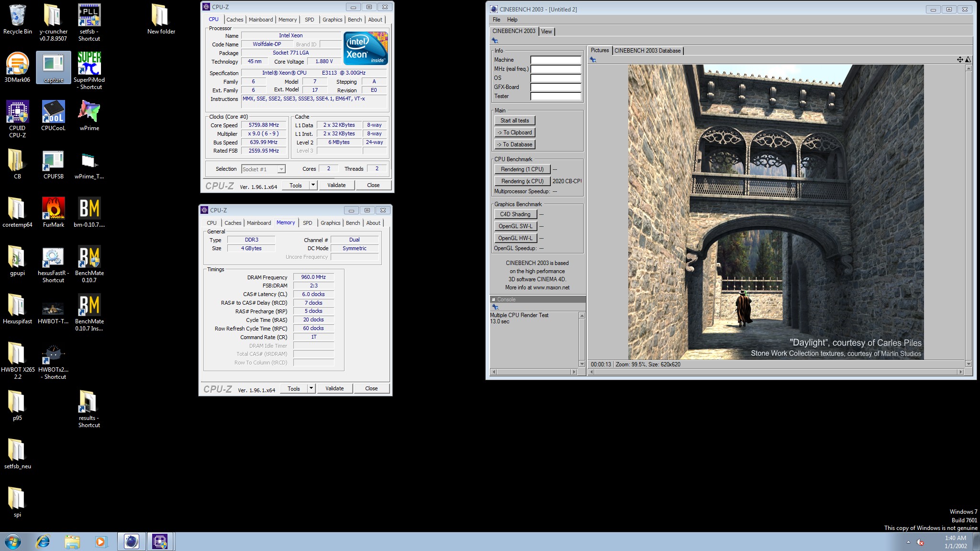
Task: Open Tools dropdown arrow in top CPU-Z window
Action: (313, 185)
